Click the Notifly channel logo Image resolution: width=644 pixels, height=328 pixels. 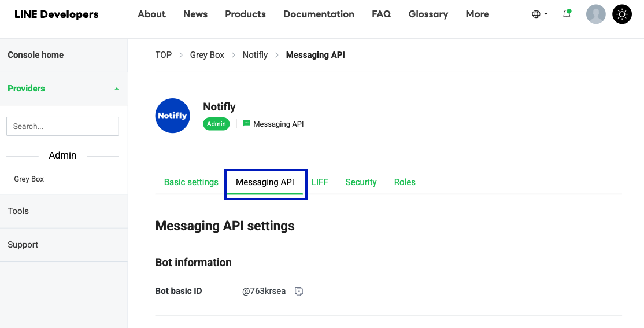click(172, 116)
